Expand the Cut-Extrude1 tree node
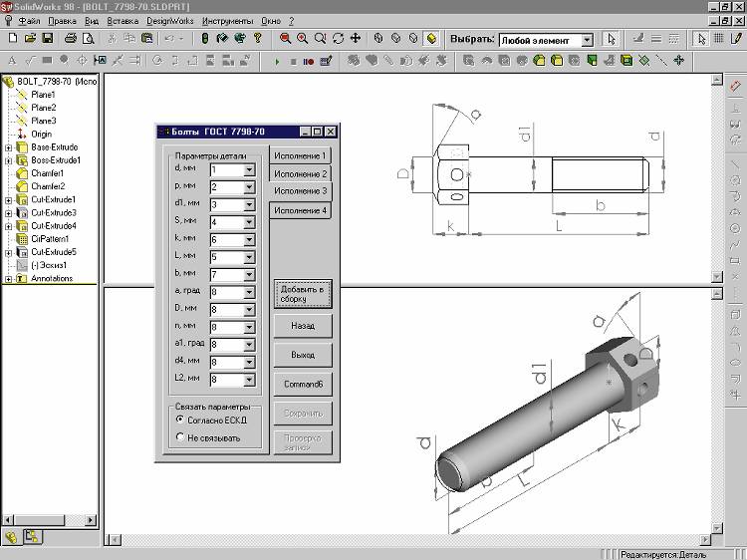The image size is (747, 560). click(8, 200)
